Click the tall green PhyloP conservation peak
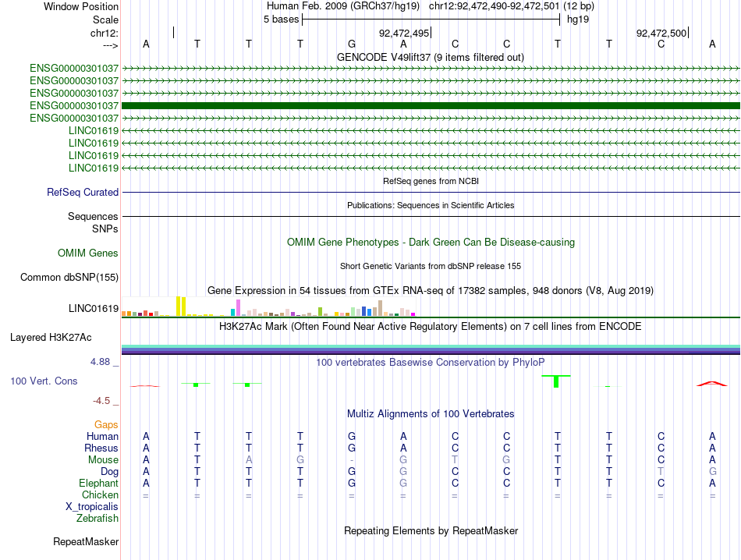 coord(556,381)
